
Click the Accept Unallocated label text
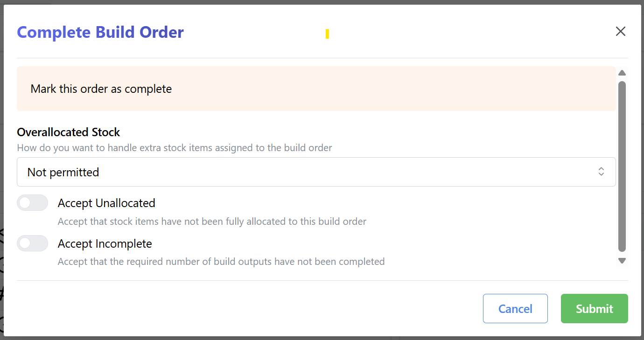point(106,203)
